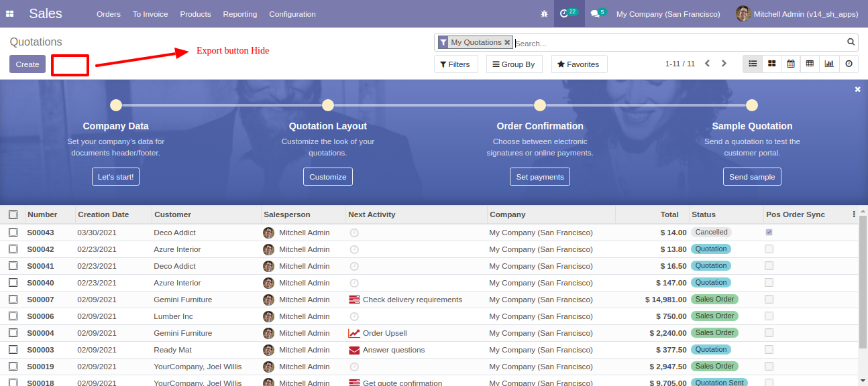868x386 pixels.
Task: Open quotation S00019 row
Action: point(429,367)
